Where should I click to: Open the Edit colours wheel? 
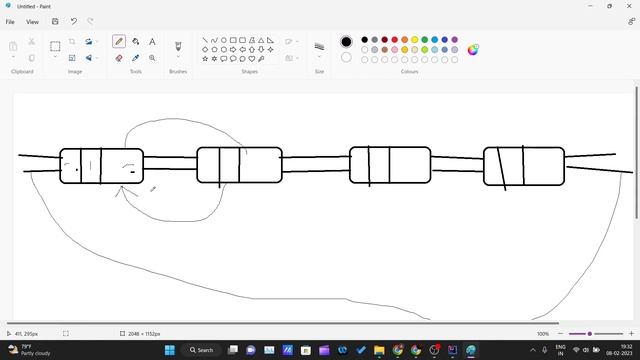473,50
